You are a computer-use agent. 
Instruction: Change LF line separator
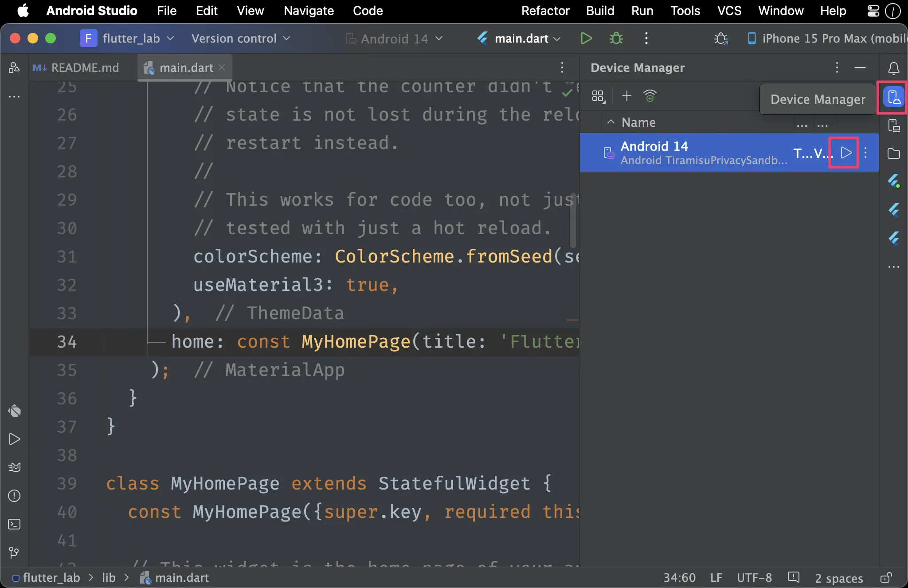pos(716,578)
